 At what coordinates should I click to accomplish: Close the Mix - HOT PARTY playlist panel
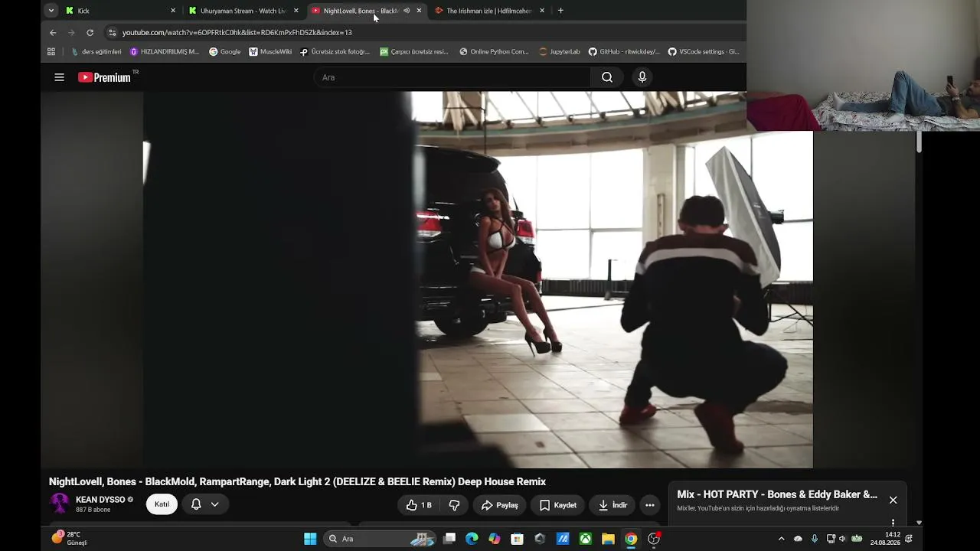click(x=893, y=500)
